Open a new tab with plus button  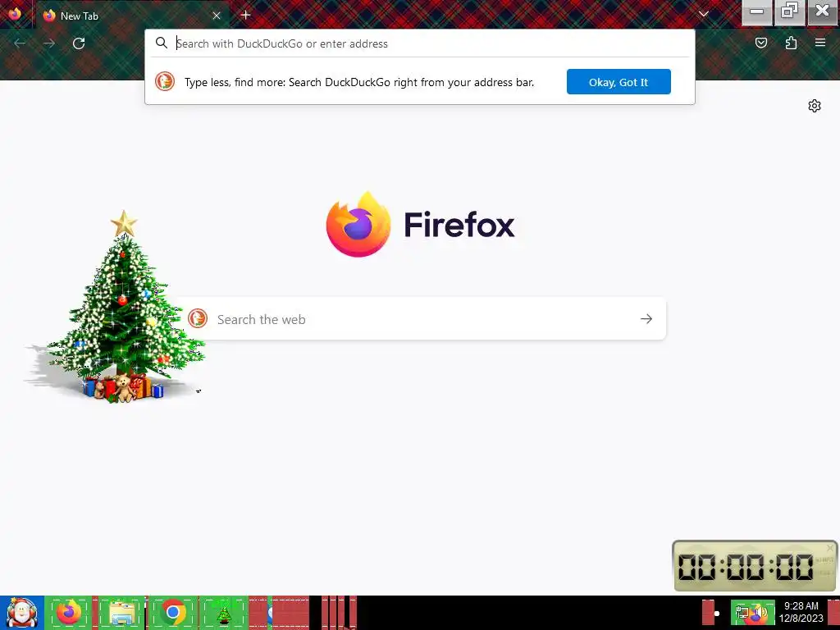[245, 15]
